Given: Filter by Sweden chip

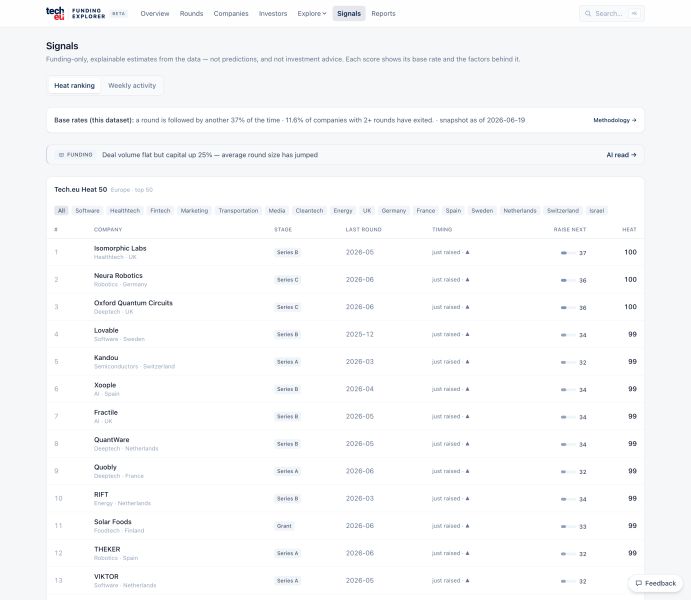Looking at the screenshot, I should pos(482,211).
